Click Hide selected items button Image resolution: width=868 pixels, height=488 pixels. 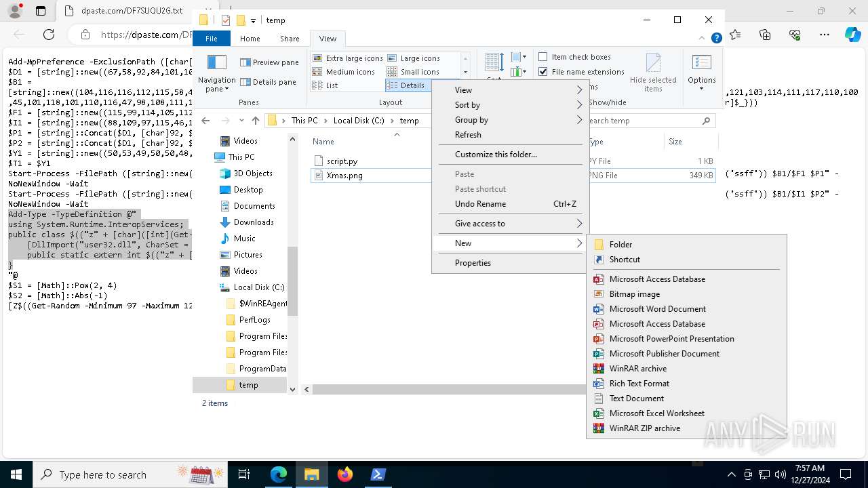click(653, 73)
